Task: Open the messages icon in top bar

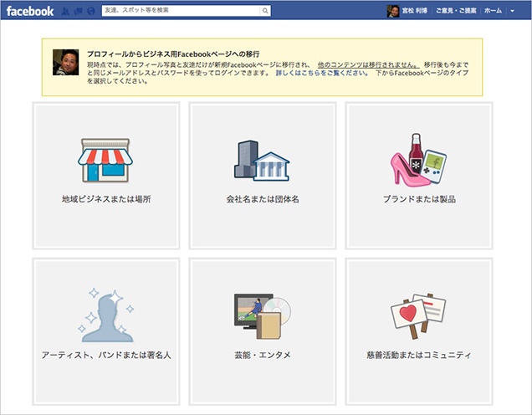Action: point(78,12)
